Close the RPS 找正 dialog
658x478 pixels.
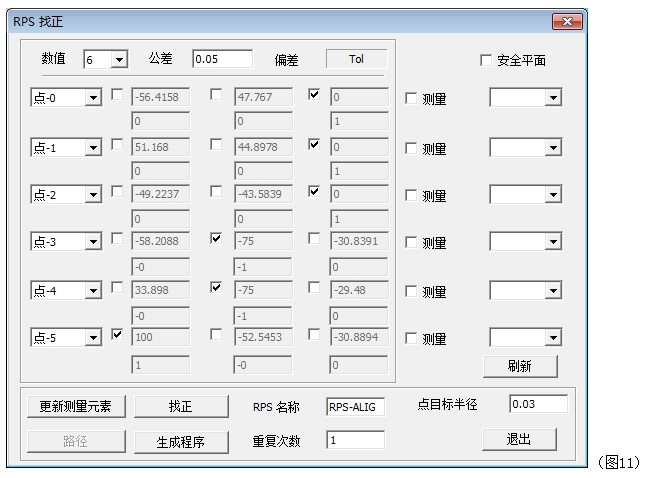pyautogui.click(x=567, y=21)
